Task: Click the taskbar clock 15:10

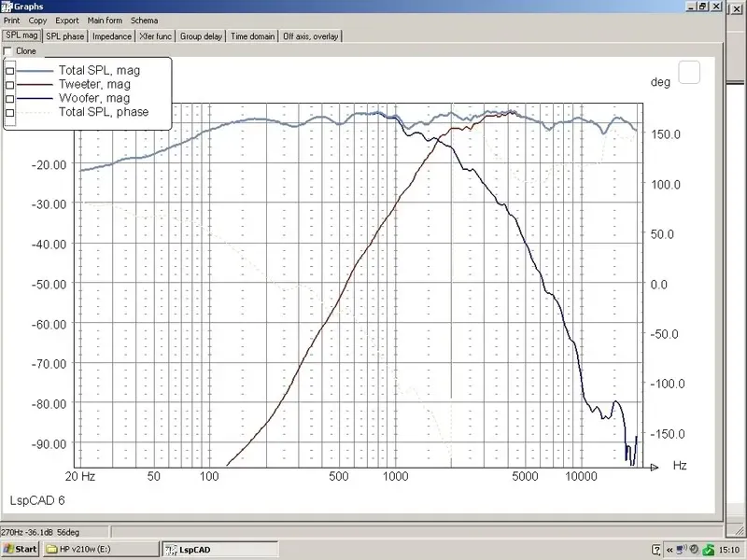Action: pos(729,550)
